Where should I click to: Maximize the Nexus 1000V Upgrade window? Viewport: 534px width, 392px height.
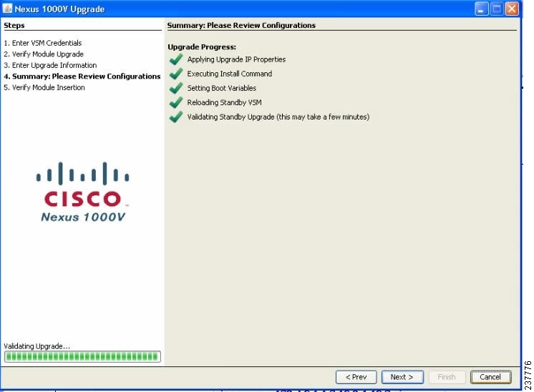coord(497,9)
